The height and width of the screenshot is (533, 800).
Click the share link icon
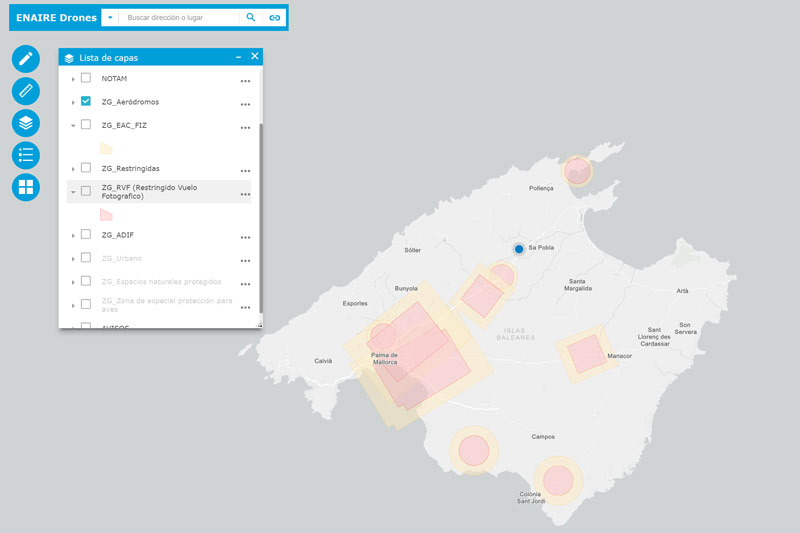(x=274, y=18)
